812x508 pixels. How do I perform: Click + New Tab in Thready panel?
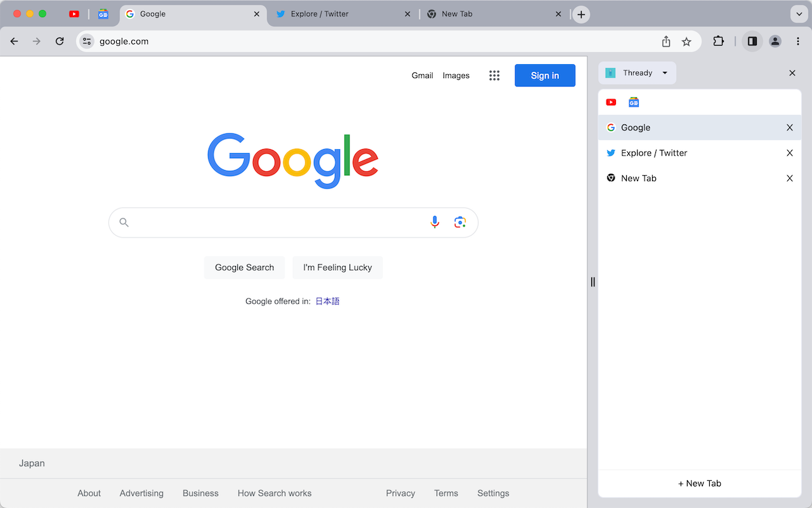(700, 483)
